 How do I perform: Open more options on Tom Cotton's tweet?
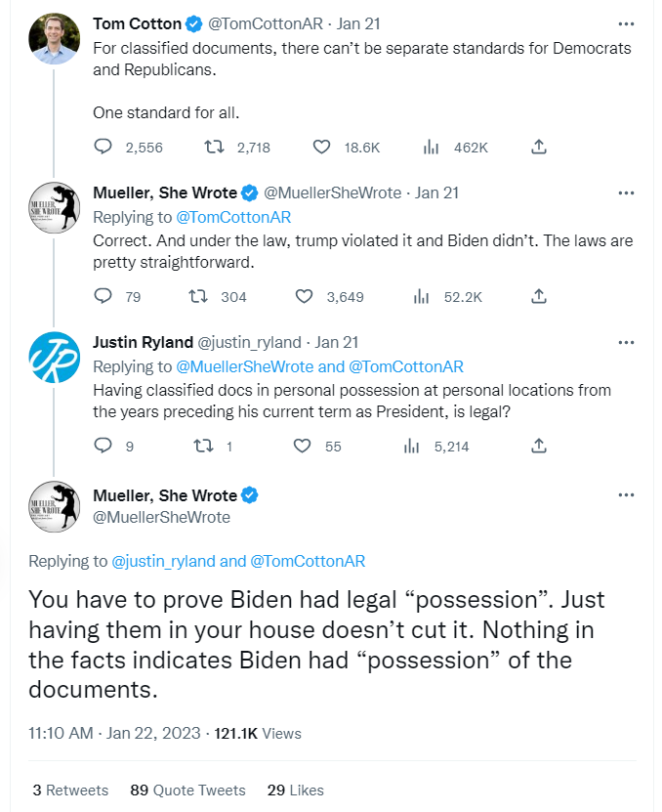626,22
